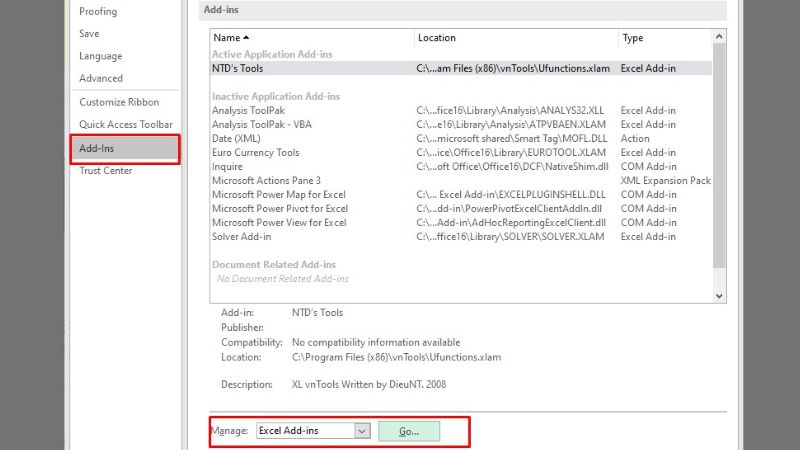Click scroll down arrow in add-ins list
800x450 pixels.
[719, 296]
